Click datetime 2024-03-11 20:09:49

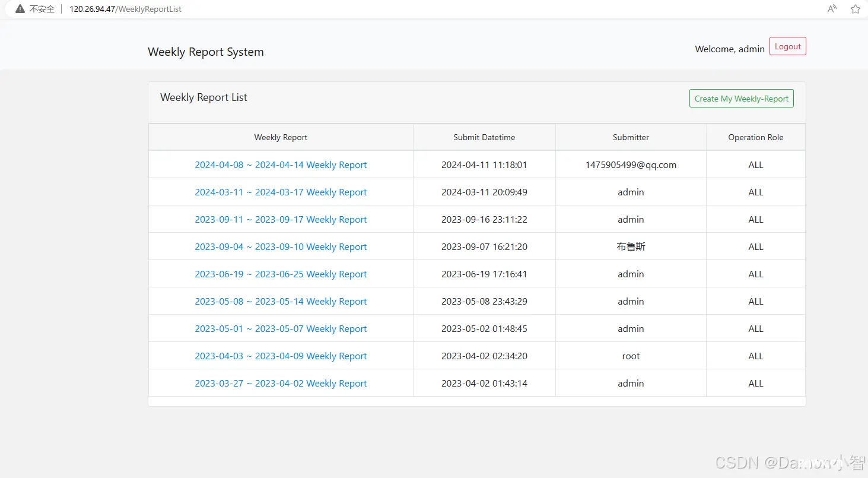coord(484,192)
